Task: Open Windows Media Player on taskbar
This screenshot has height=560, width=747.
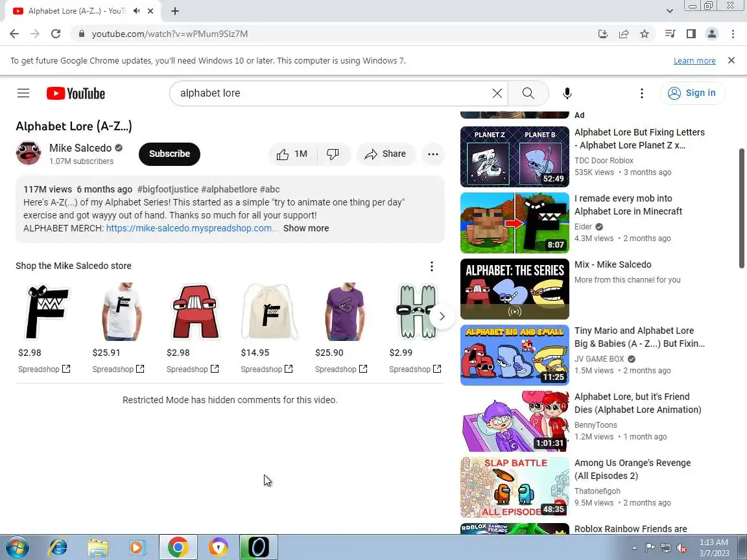Action: [137, 548]
